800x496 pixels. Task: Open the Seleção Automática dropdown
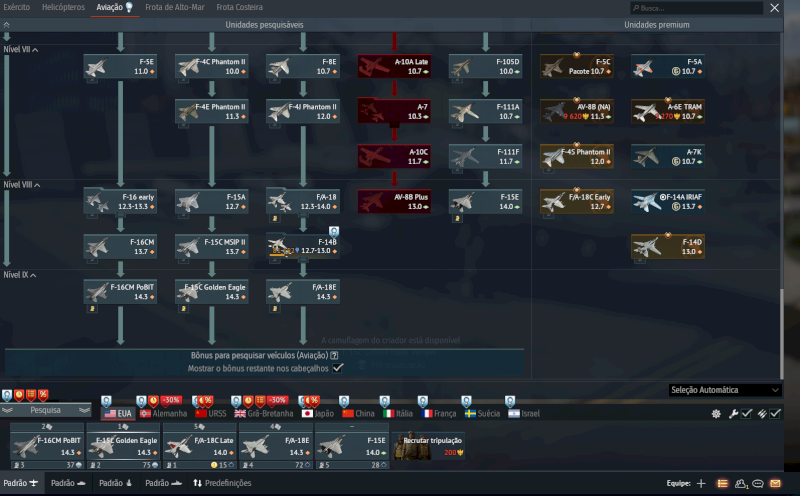(x=725, y=390)
